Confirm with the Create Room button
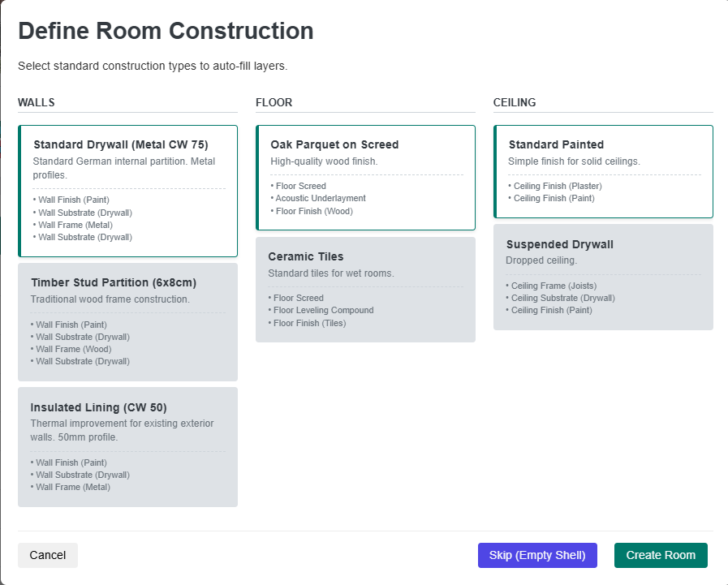This screenshot has height=585, width=728. click(661, 555)
